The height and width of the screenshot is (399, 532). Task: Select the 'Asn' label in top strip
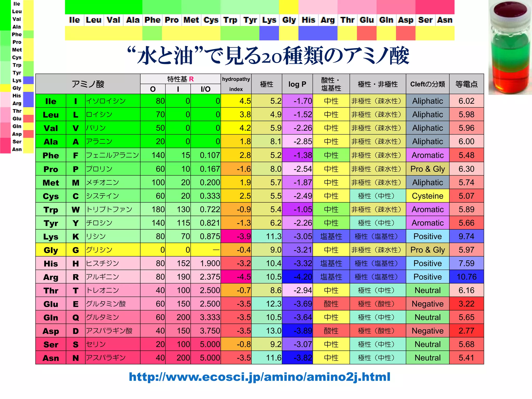(x=445, y=20)
